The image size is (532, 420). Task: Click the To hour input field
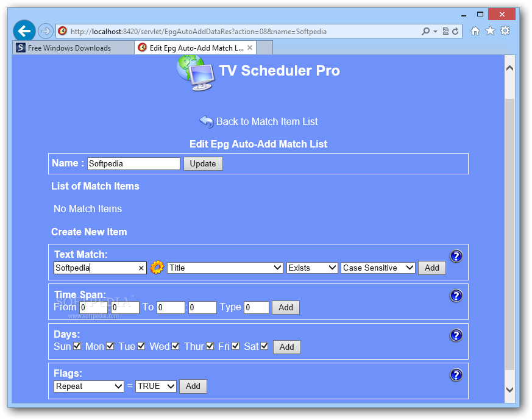(x=171, y=307)
